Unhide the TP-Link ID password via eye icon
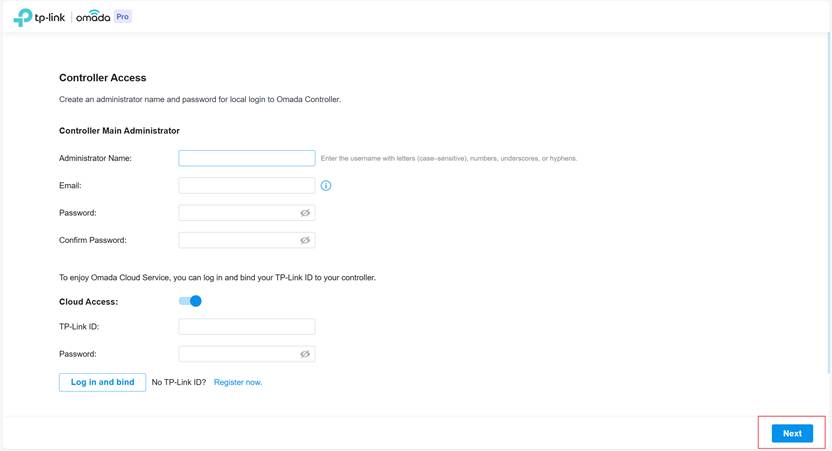832x451 pixels. tap(305, 354)
